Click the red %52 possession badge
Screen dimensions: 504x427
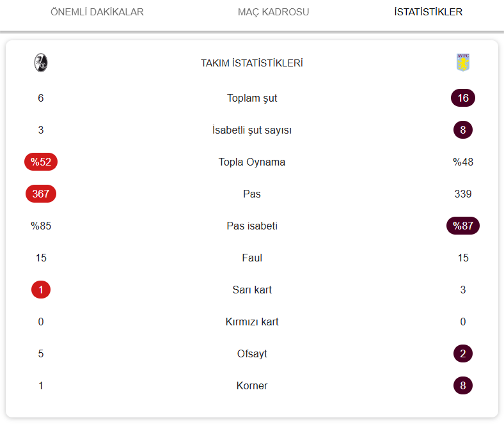pyautogui.click(x=41, y=162)
